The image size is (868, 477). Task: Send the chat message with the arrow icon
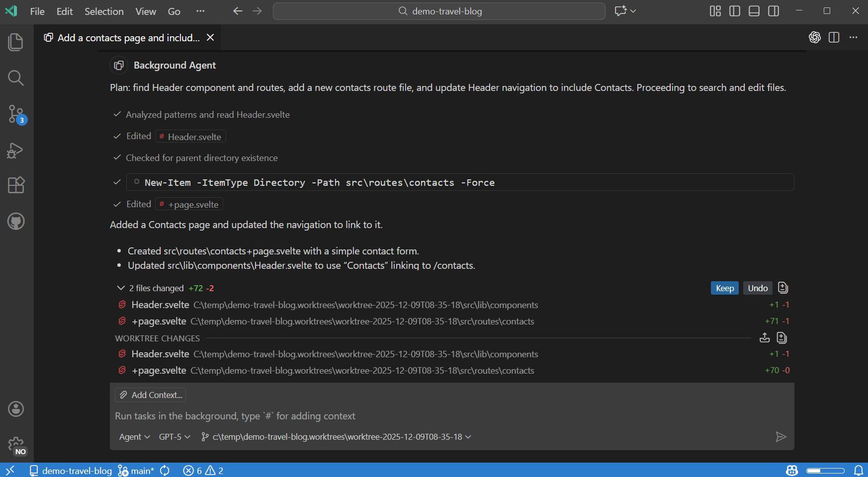(x=781, y=437)
